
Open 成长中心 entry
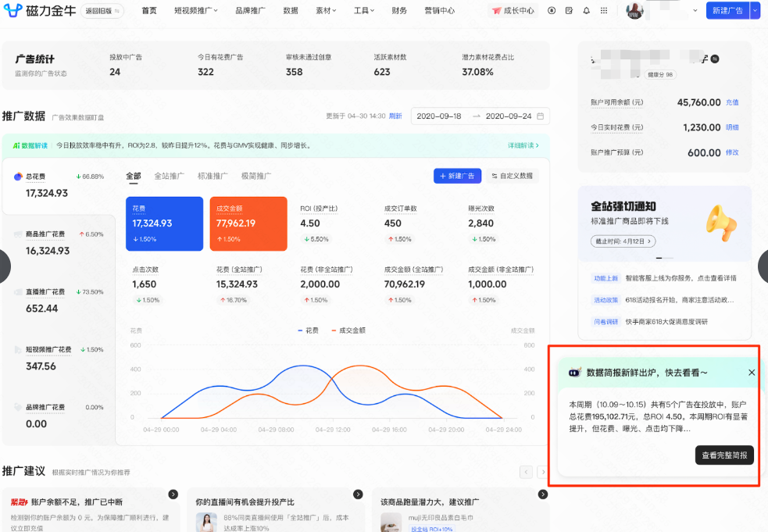(x=513, y=10)
